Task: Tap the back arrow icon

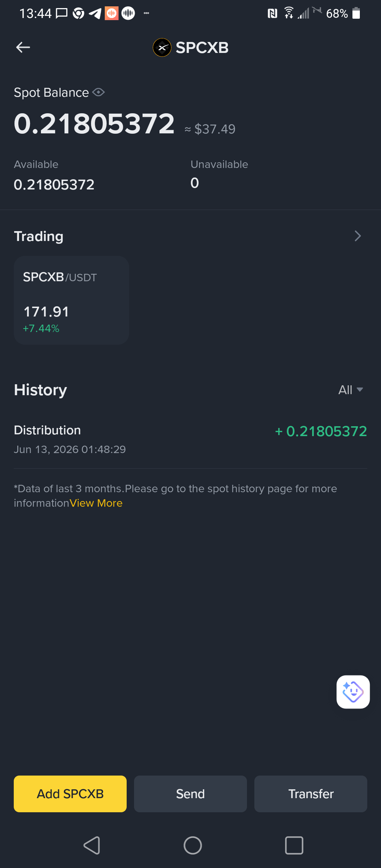Action: click(23, 47)
